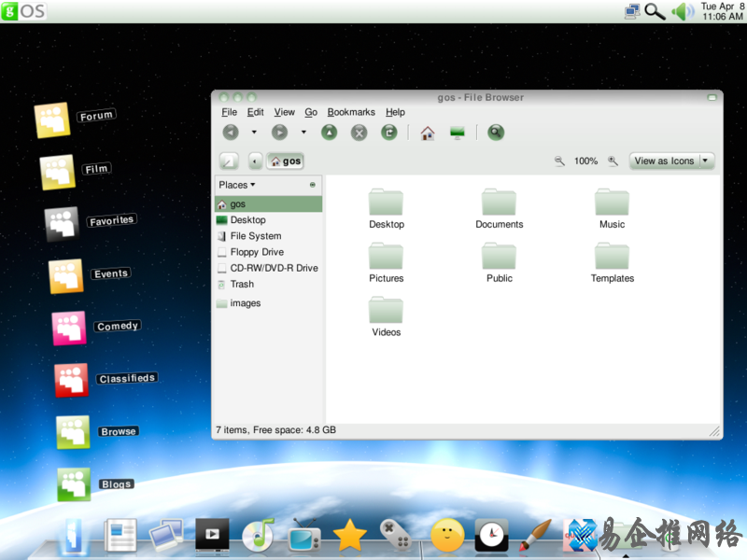Open the Bookmarks menu
This screenshot has width=747, height=560.
point(351,112)
